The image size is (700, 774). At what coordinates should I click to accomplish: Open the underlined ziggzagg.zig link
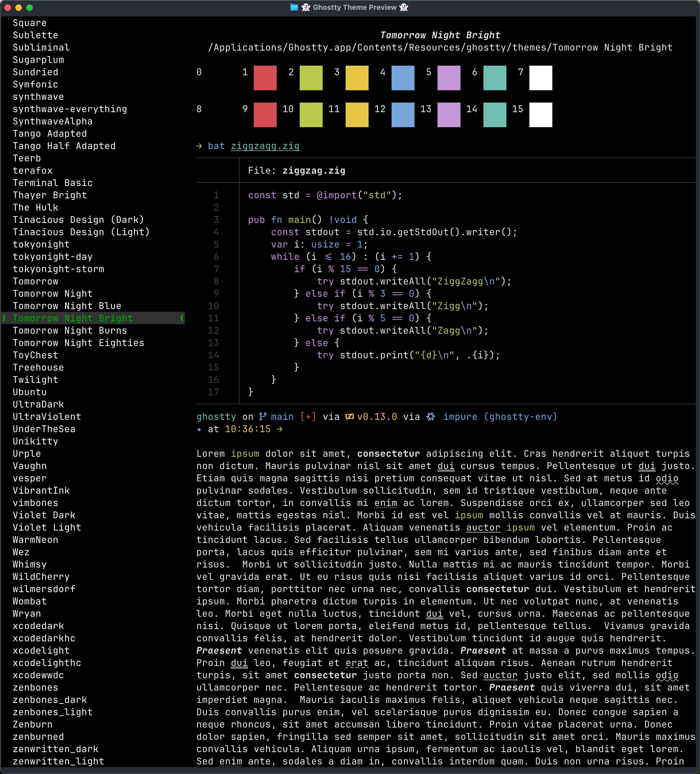(x=265, y=146)
